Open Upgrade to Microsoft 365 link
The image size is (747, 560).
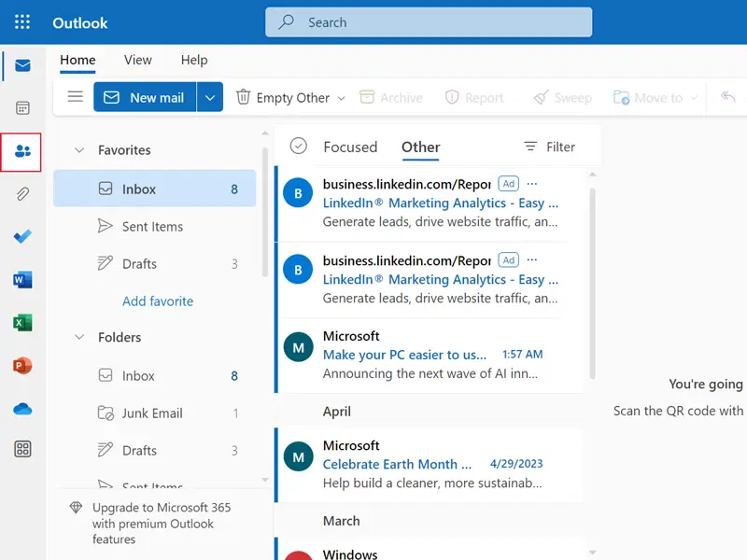click(x=162, y=524)
